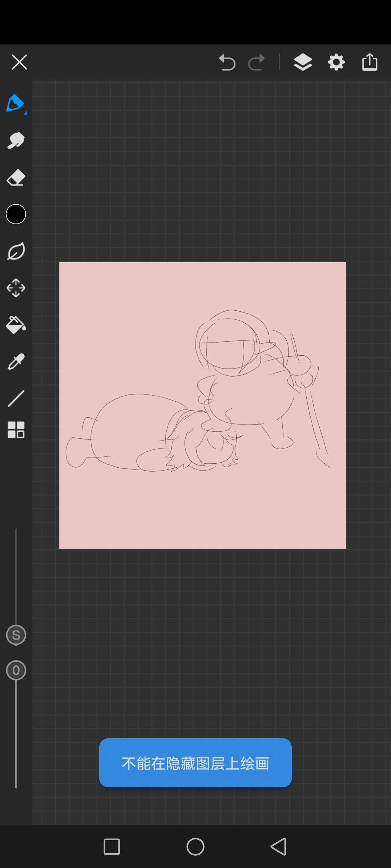Open the black color swatch
This screenshot has height=868, width=391.
pyautogui.click(x=16, y=214)
